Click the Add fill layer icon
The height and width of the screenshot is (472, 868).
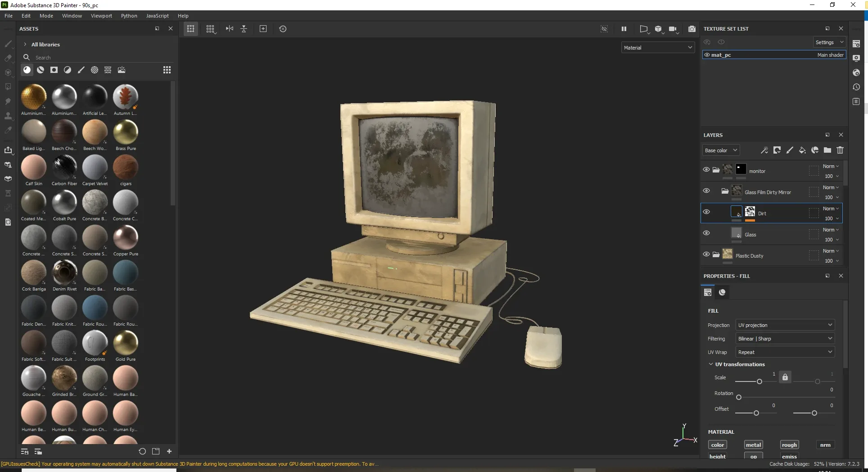point(802,150)
